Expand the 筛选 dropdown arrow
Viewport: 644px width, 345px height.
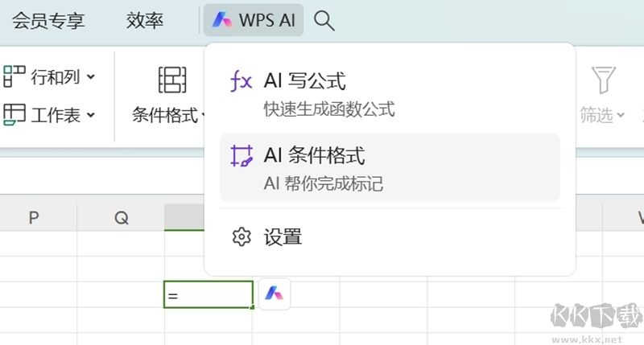(621, 115)
